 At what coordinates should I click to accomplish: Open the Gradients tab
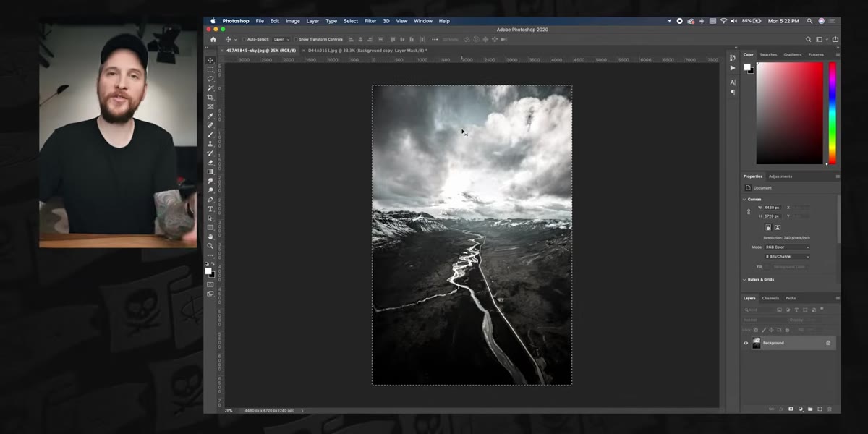793,54
